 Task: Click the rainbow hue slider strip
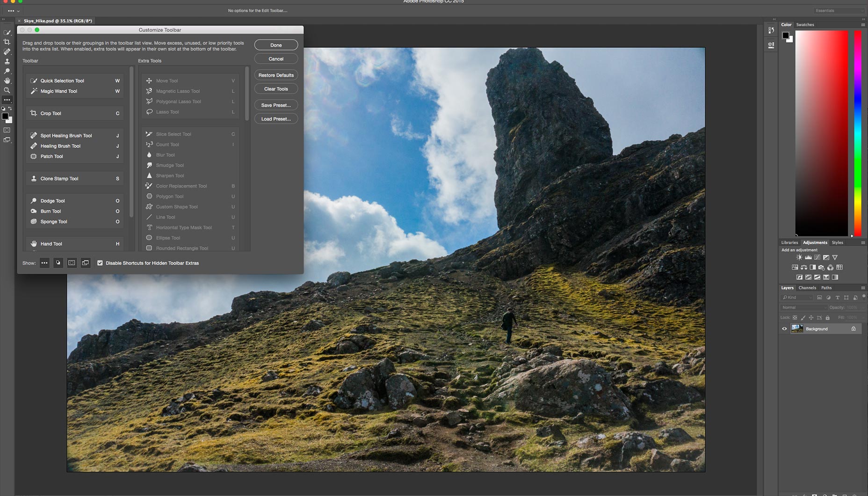point(858,133)
